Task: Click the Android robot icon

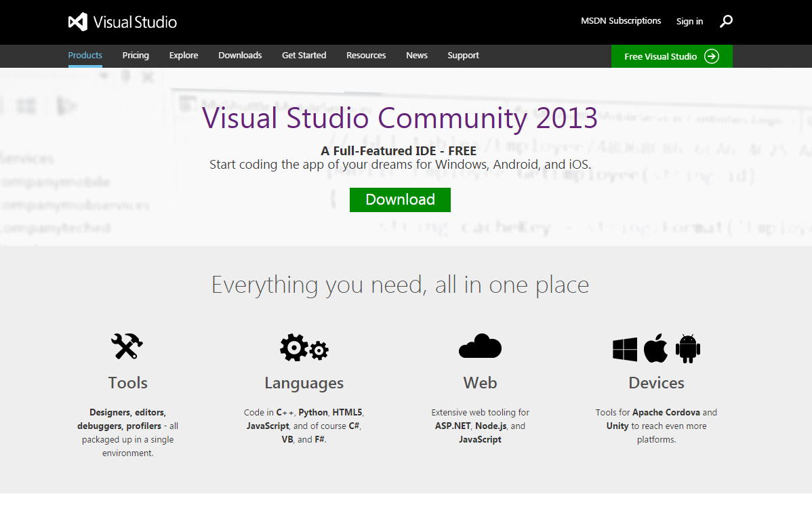Action: (688, 348)
